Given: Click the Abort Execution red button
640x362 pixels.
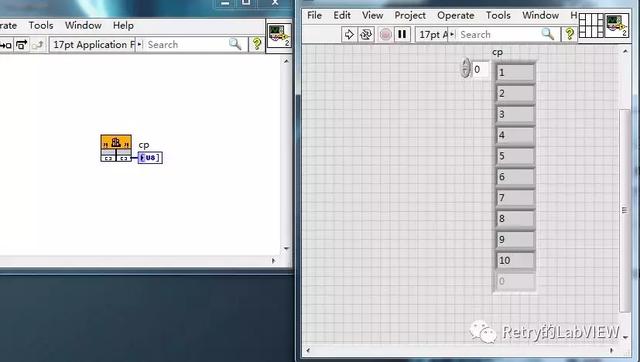Looking at the screenshot, I should (385, 35).
